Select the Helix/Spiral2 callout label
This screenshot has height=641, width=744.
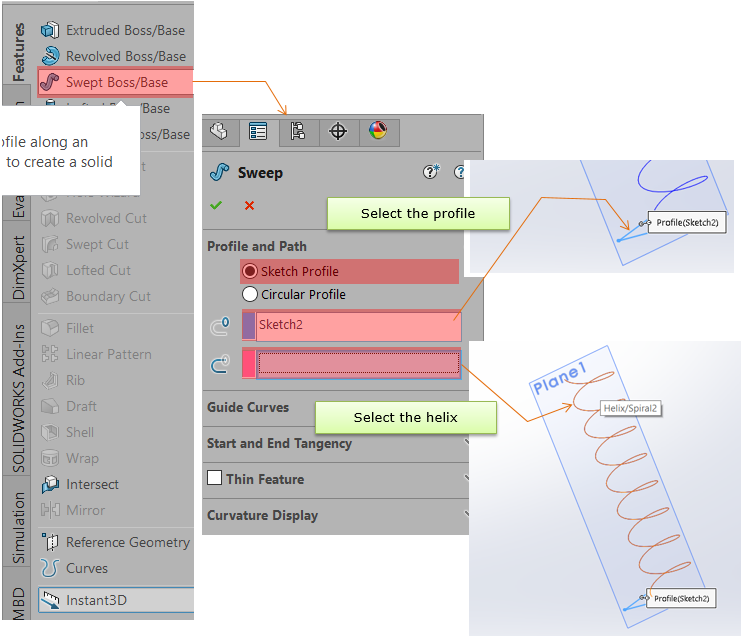click(x=630, y=408)
